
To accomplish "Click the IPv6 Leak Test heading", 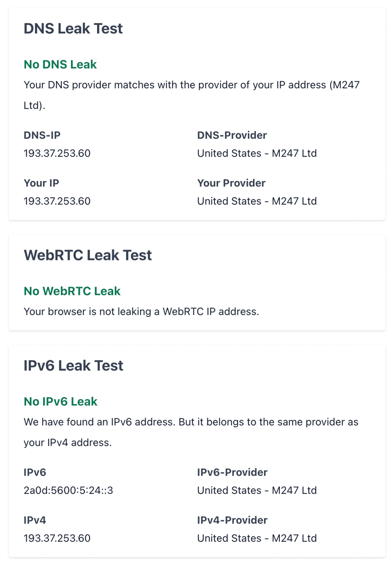I will pos(73,366).
